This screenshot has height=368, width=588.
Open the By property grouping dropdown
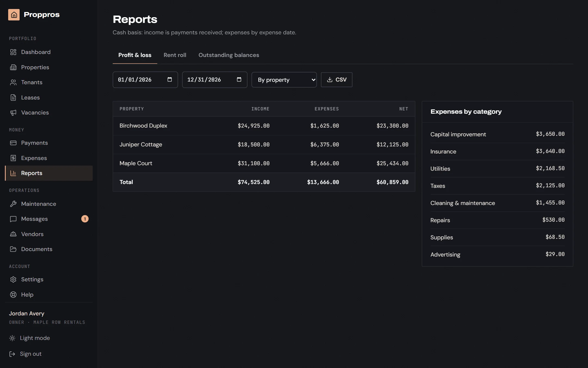coord(284,80)
